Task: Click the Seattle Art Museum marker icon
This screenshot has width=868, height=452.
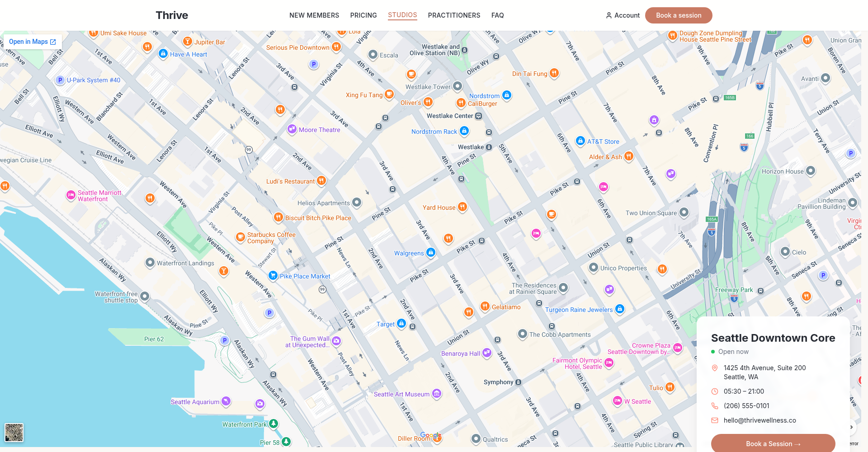Action: click(437, 394)
